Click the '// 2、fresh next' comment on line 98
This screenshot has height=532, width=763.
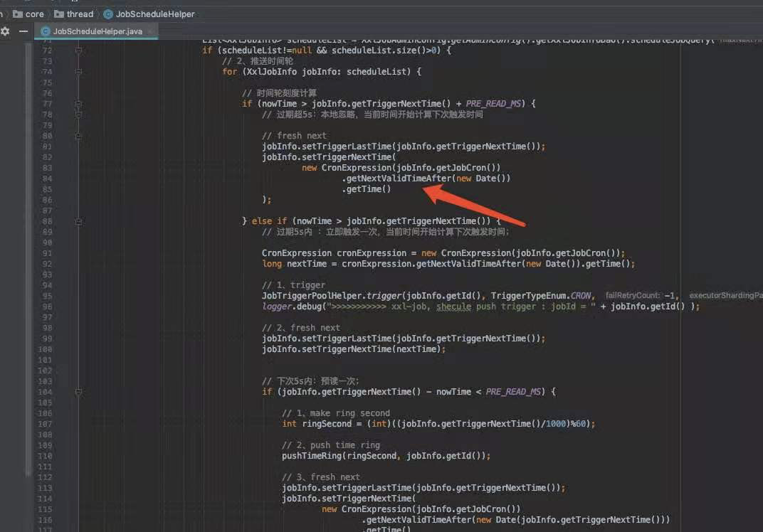pyautogui.click(x=301, y=328)
